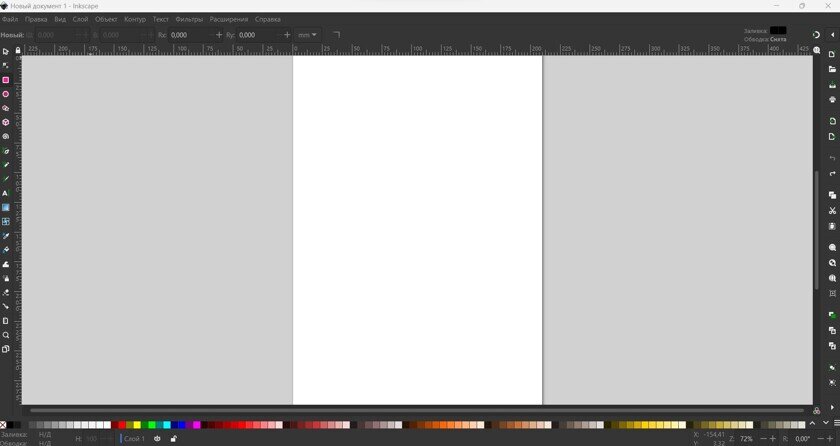Click the make corners sharp icon
This screenshot has height=446, width=840.
click(336, 35)
